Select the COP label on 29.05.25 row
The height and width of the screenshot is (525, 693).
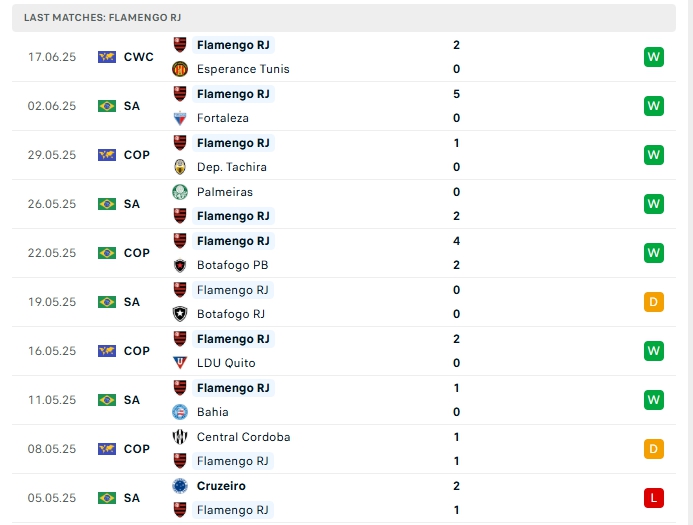pos(137,155)
